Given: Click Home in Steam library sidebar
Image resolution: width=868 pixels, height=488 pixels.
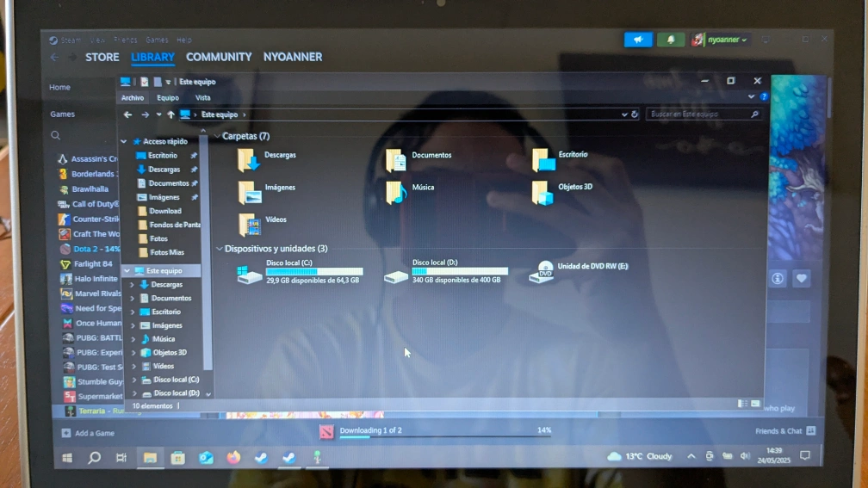Looking at the screenshot, I should click(59, 87).
